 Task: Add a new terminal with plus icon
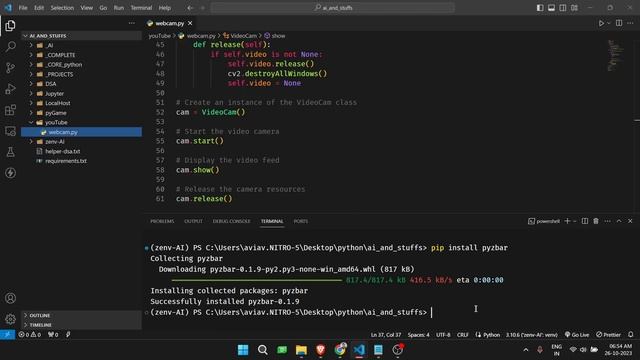coord(567,221)
